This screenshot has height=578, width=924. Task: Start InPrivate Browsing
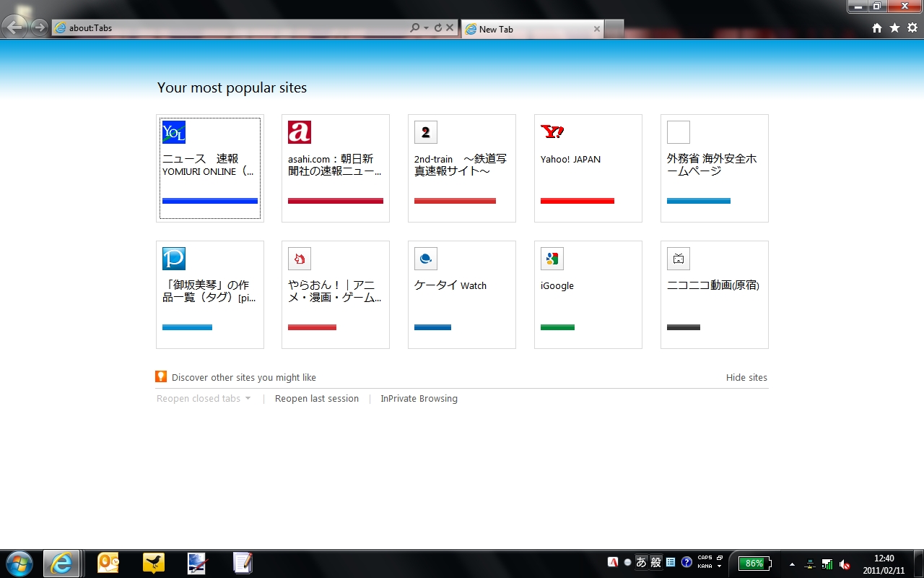click(x=419, y=398)
